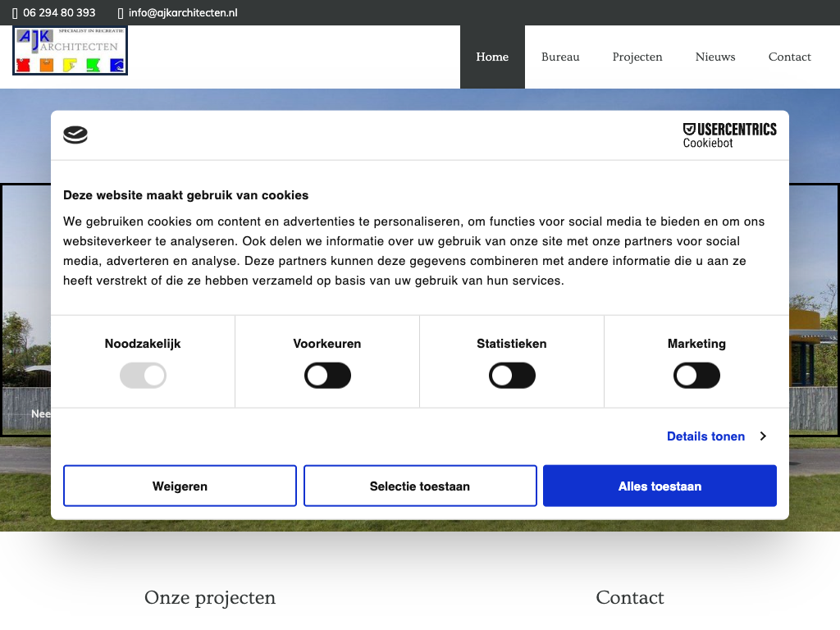840x630 pixels.
Task: Accept all cookies with Alles toestaan
Action: click(x=660, y=486)
